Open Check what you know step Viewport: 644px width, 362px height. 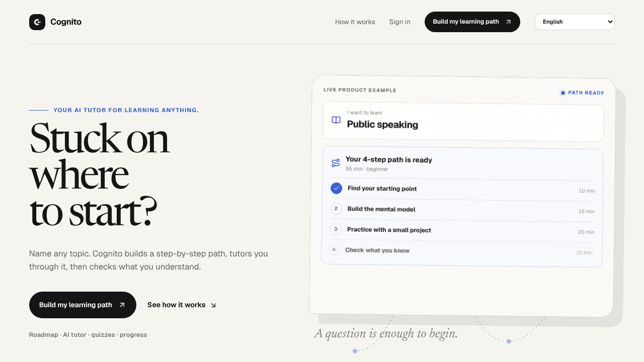click(x=461, y=251)
